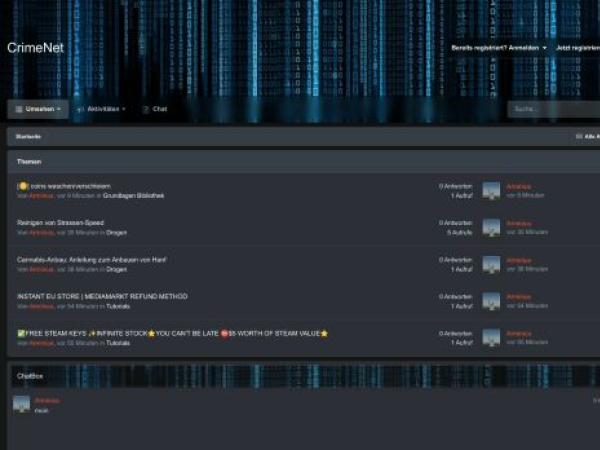Click the green checkmark emoji in STEAM KEYS title

point(21,333)
